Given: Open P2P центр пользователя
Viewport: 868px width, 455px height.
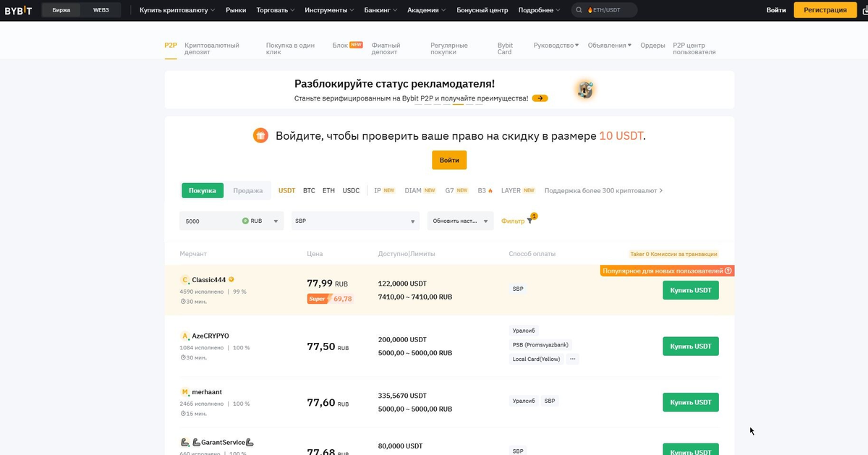Looking at the screenshot, I should point(694,48).
